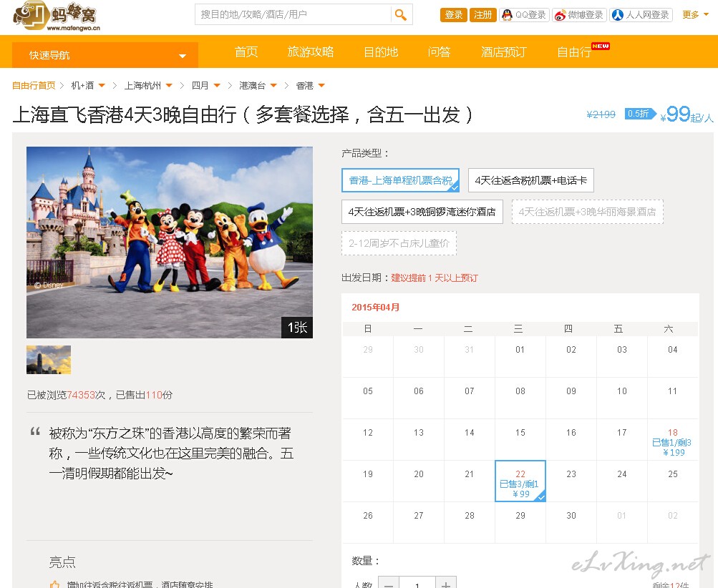This screenshot has height=588, width=718.
Task: Sign in with the QQ penguin icon
Action: pos(524,15)
